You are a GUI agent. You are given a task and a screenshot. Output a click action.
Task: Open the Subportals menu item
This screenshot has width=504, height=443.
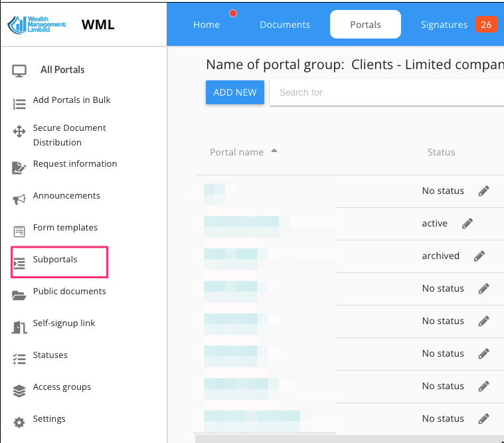pos(56,260)
